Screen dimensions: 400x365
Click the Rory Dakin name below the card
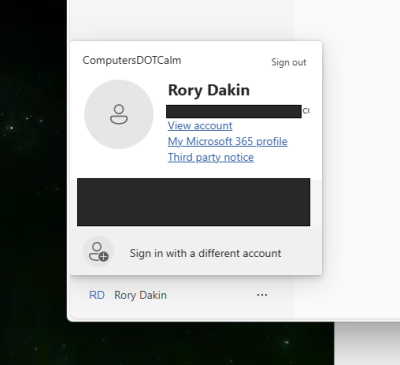pyautogui.click(x=140, y=295)
